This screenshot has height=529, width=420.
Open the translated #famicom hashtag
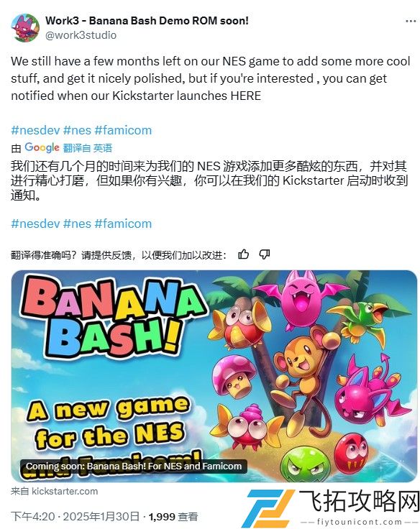point(123,224)
